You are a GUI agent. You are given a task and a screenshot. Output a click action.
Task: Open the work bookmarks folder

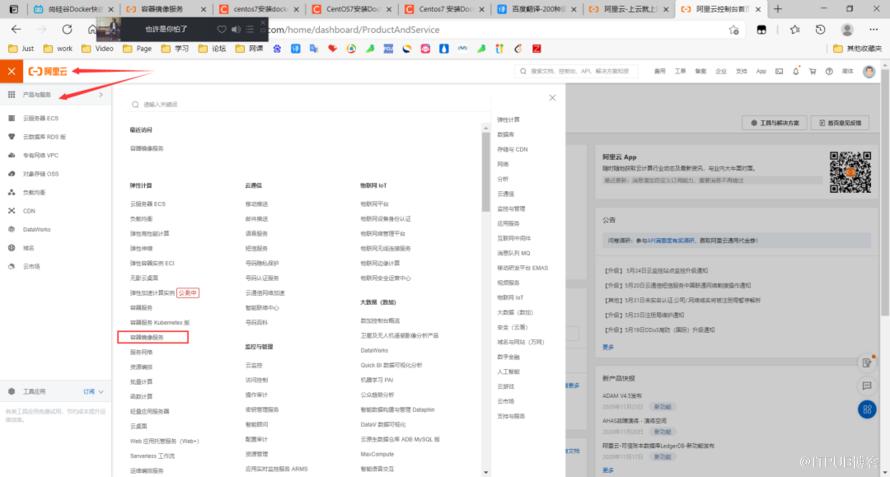pyautogui.click(x=58, y=49)
